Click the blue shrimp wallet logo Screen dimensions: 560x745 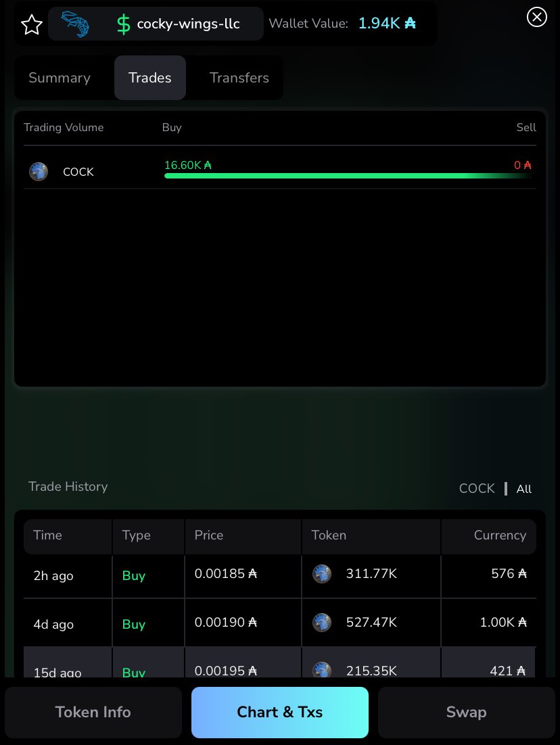tap(74, 23)
